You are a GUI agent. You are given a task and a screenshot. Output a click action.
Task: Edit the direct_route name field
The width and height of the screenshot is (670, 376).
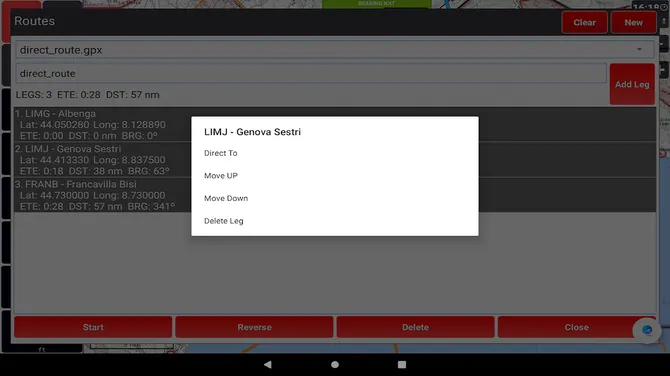tap(311, 73)
